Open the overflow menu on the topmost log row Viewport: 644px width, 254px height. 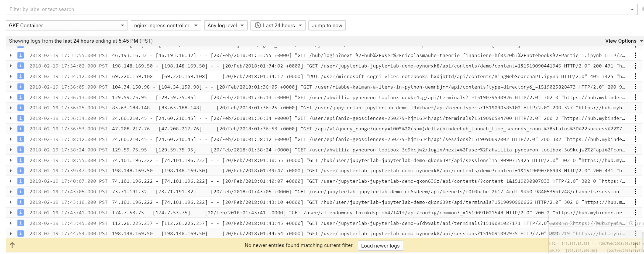[636, 55]
